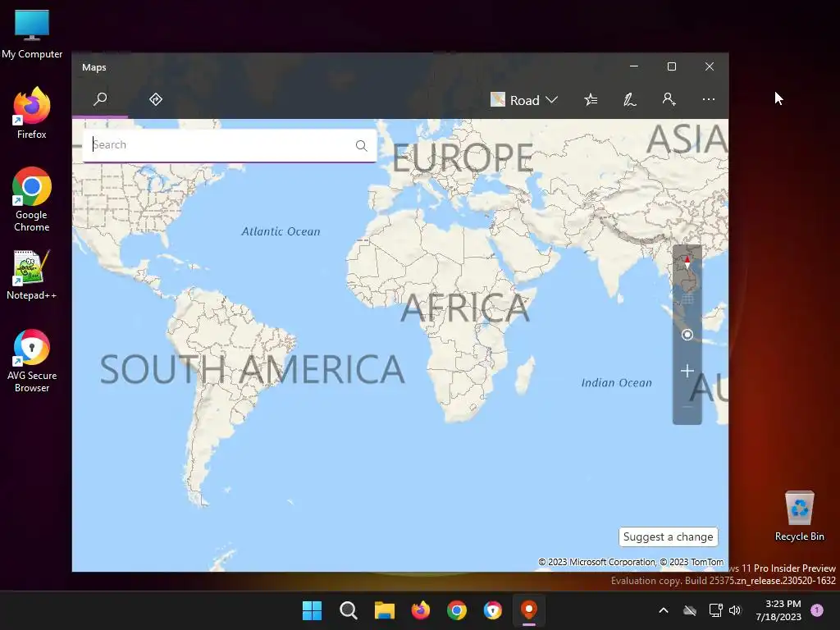Click the Atlantic Ocean map label
This screenshot has height=630, width=840.
coord(281,231)
